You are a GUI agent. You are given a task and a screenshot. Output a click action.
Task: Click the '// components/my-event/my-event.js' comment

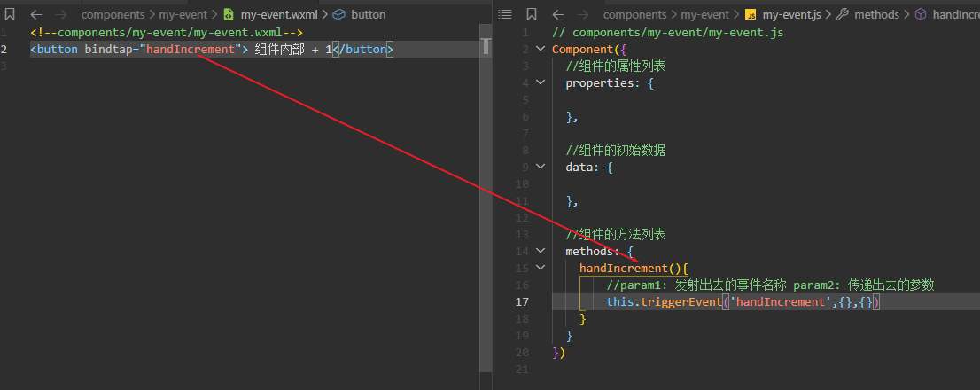point(667,32)
